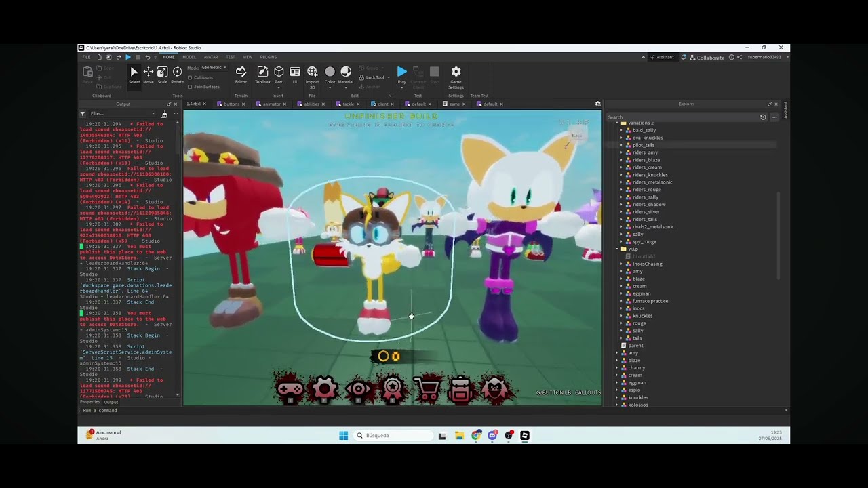Open the in-game gamepad menu icon
Screen dimensions: 868x488
tap(290, 388)
